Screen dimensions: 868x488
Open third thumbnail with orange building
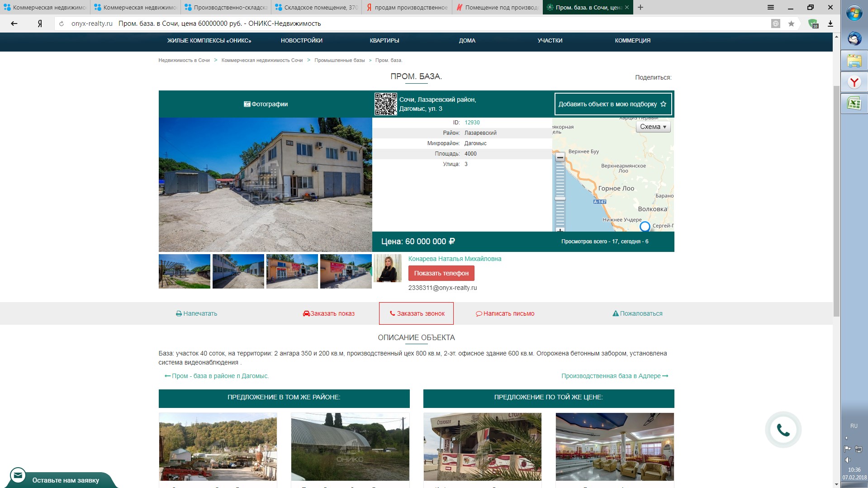[292, 271]
